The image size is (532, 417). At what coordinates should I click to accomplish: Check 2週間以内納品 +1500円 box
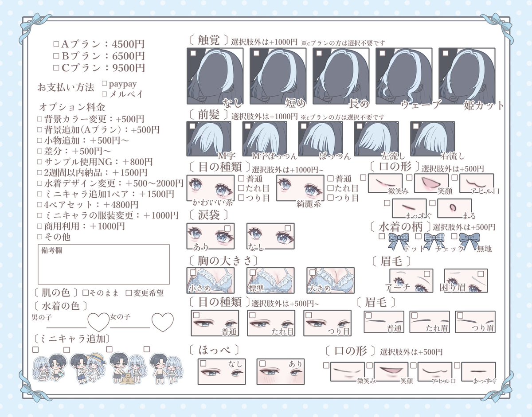[39, 173]
